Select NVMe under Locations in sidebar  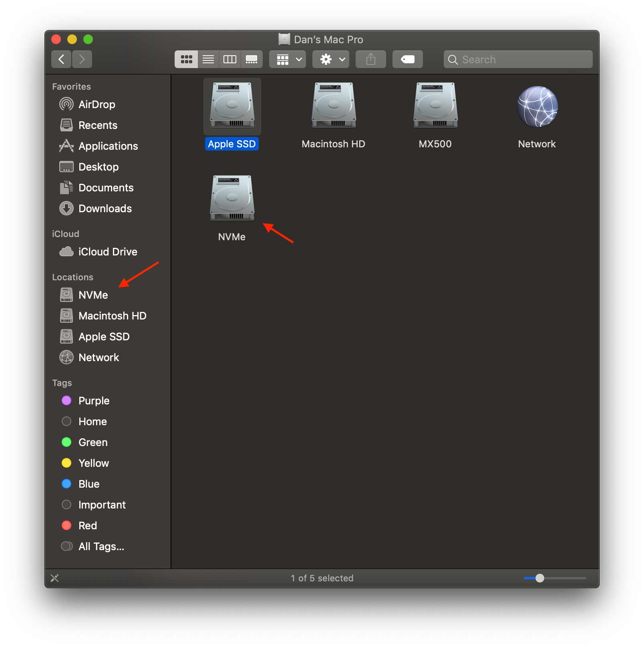tap(108, 295)
